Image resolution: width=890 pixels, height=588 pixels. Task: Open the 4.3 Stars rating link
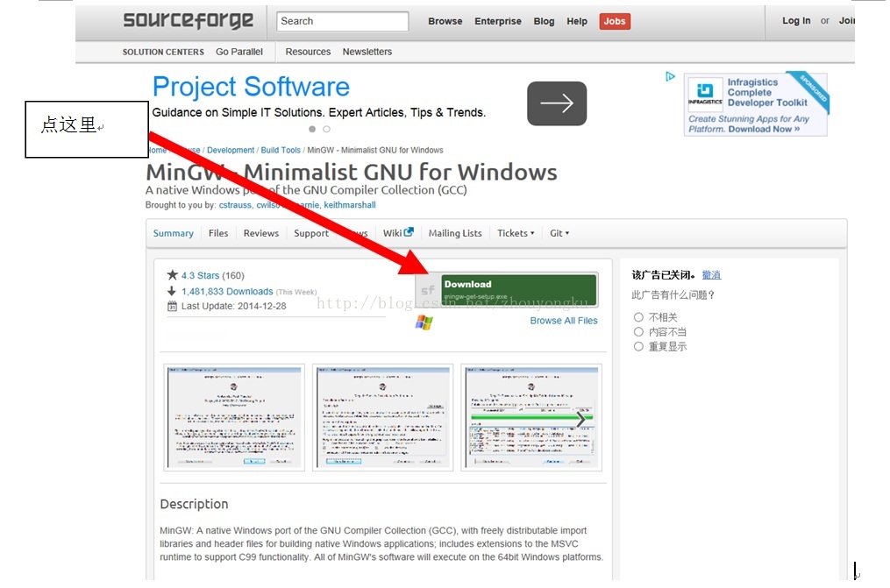click(201, 275)
